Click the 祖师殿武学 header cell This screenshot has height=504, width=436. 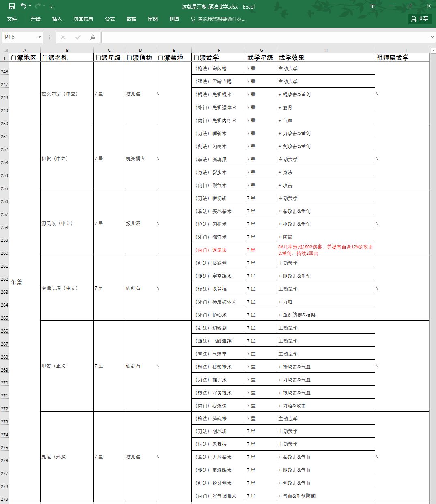click(x=402, y=58)
